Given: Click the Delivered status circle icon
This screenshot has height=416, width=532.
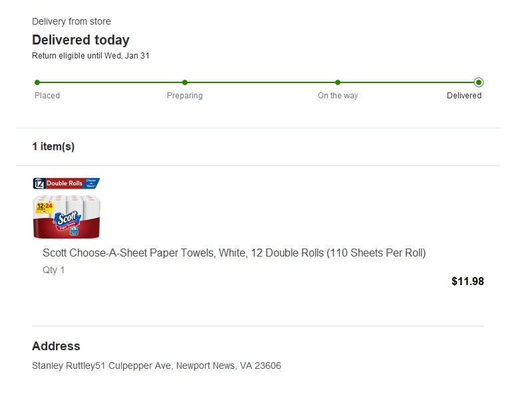Looking at the screenshot, I should point(479,82).
